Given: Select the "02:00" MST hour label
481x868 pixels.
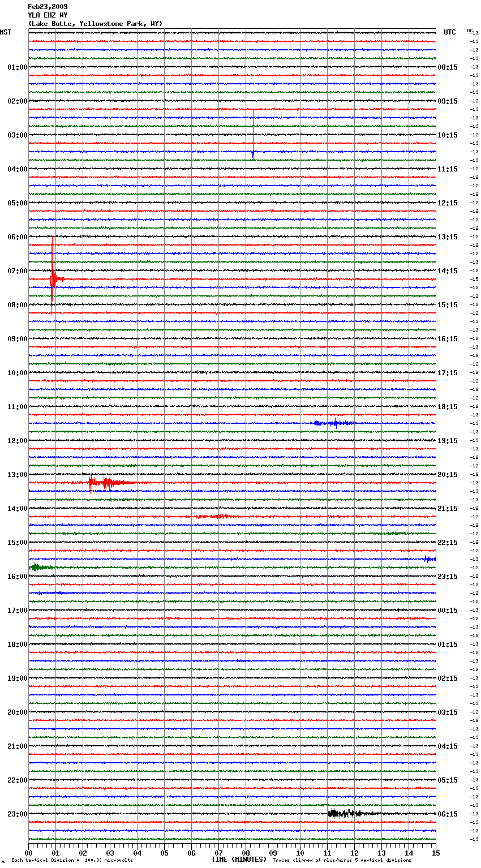Looking at the screenshot, I should pyautogui.click(x=17, y=101).
